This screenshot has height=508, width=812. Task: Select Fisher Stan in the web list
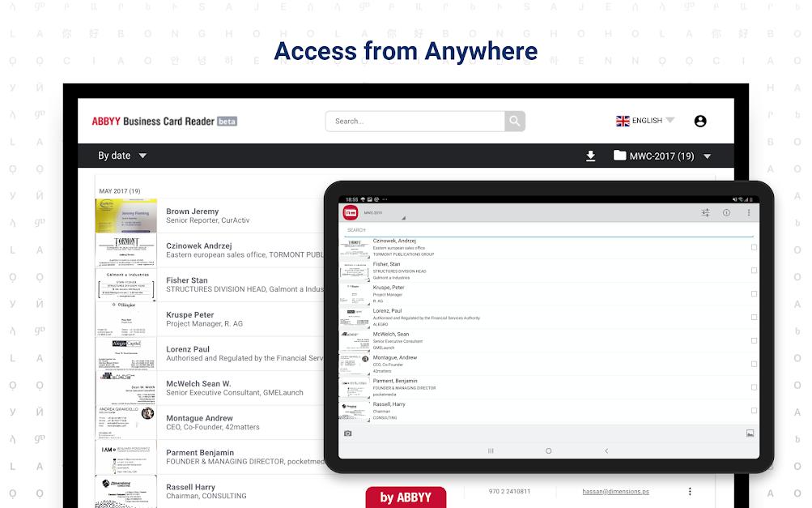[x=186, y=280]
